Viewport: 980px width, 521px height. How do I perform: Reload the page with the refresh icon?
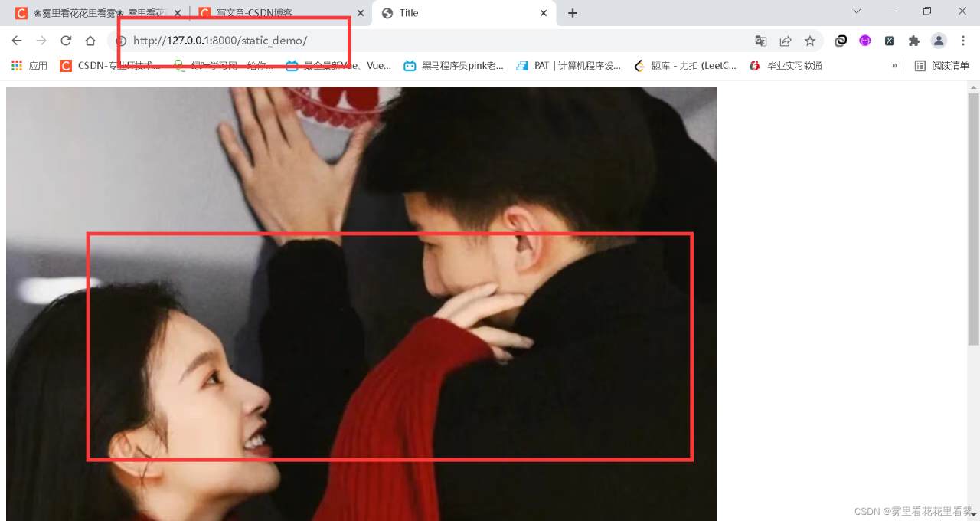point(65,41)
